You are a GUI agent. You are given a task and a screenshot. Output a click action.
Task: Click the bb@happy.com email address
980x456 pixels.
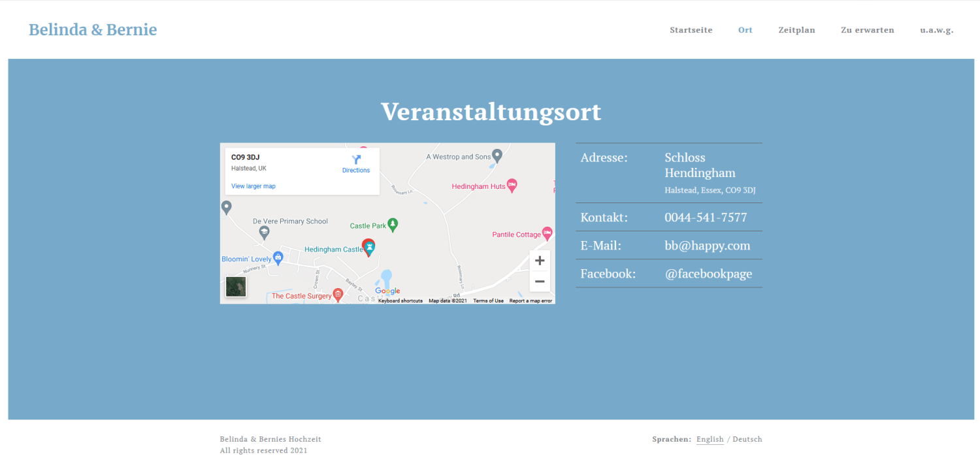click(708, 246)
